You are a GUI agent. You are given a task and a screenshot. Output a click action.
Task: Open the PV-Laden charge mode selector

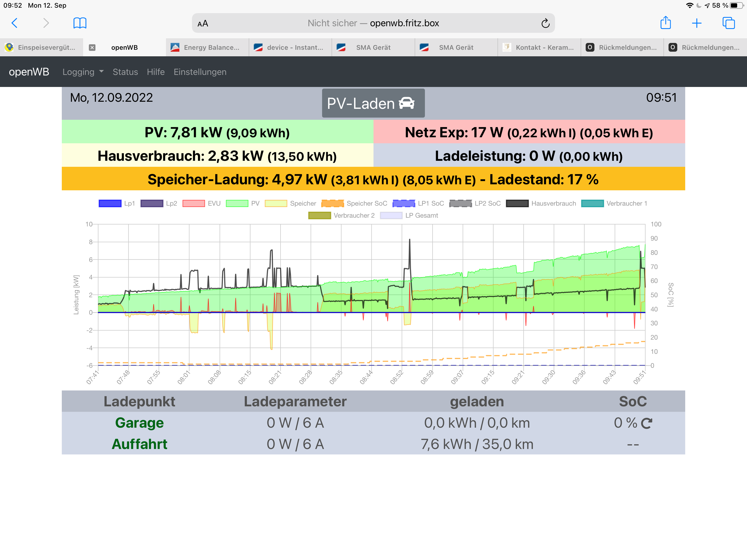[x=373, y=103]
